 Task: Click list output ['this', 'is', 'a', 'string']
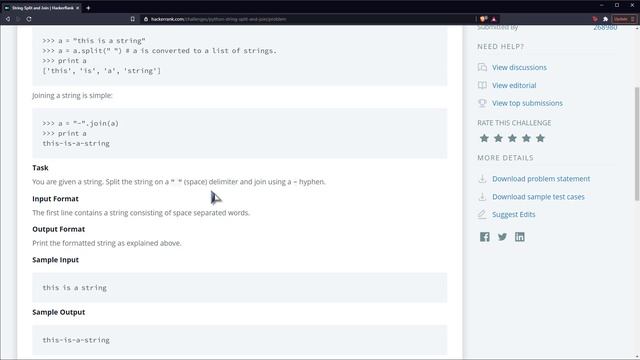102,71
